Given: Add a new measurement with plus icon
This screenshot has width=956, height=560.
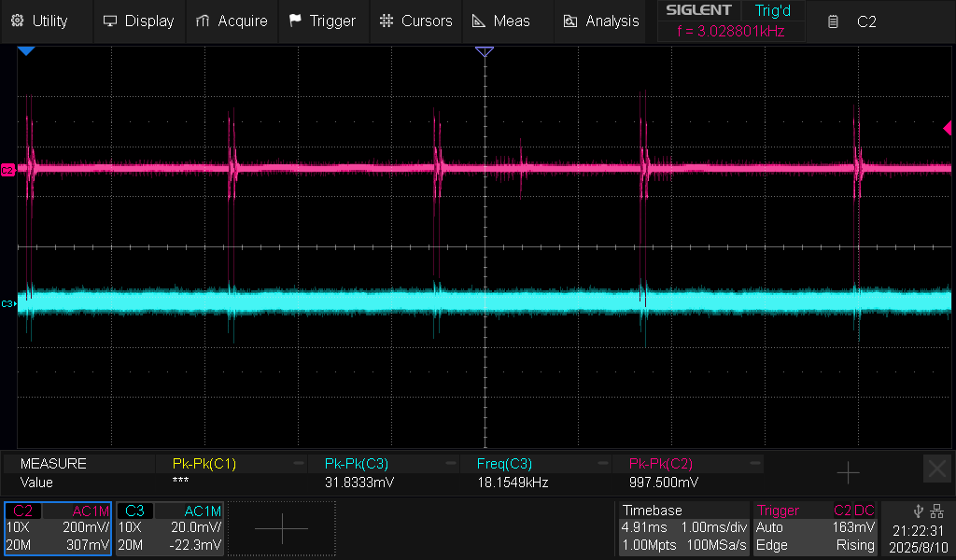Looking at the screenshot, I should 847,473.
